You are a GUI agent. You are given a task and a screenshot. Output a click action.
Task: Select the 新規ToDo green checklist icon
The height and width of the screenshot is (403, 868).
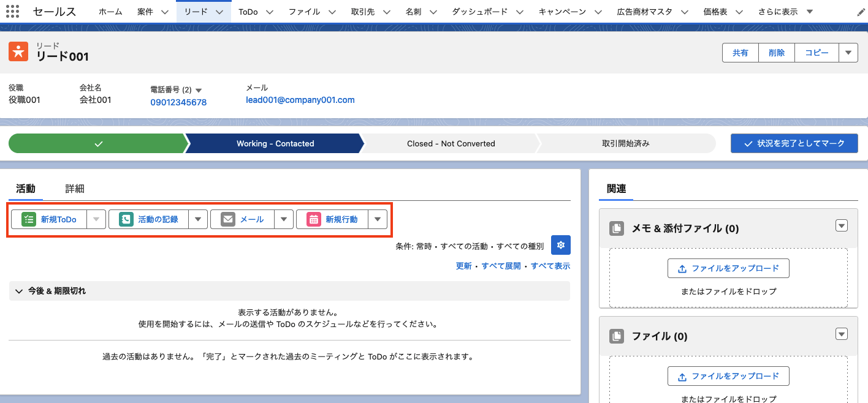tap(28, 219)
